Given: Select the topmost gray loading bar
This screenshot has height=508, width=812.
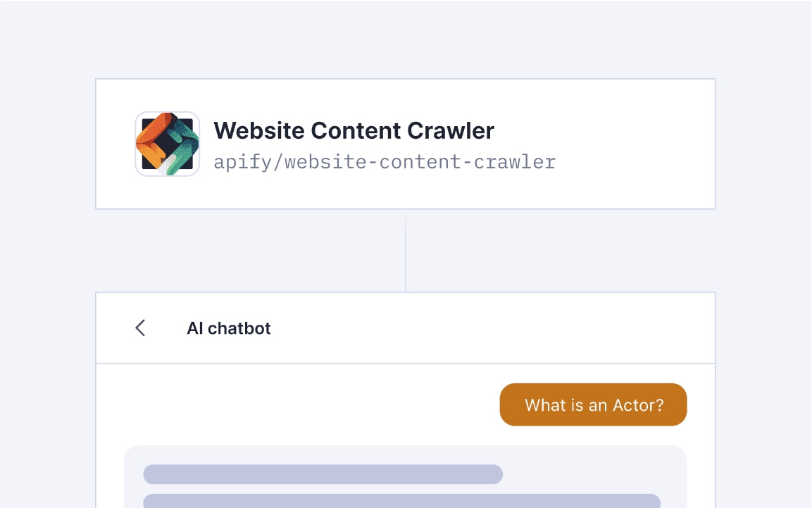Looking at the screenshot, I should [323, 474].
